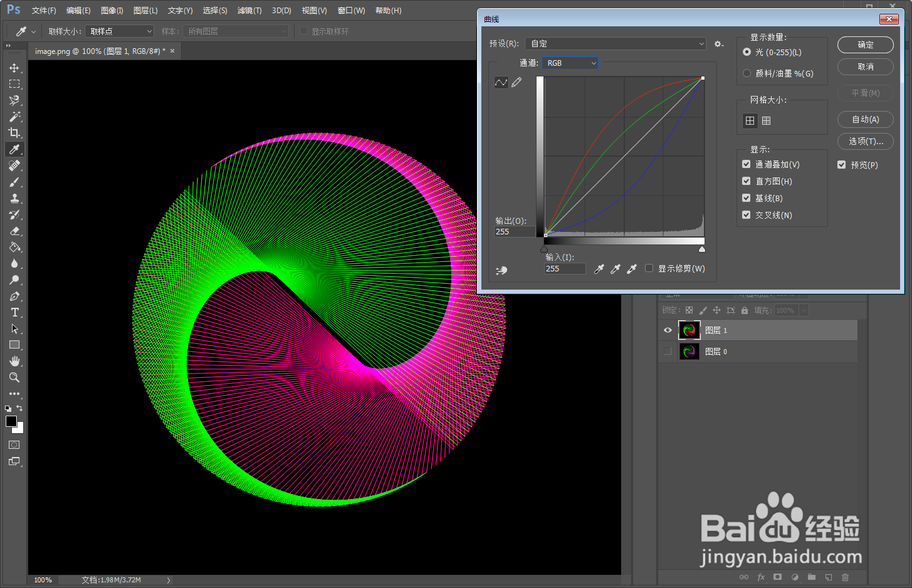The height and width of the screenshot is (588, 912).
Task: Select the Blur droplet tool
Action: (x=14, y=263)
